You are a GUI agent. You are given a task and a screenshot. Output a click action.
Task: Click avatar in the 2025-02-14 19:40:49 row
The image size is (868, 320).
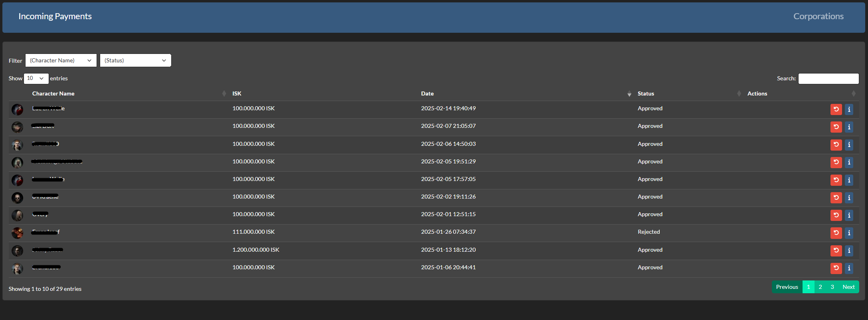pyautogui.click(x=17, y=109)
